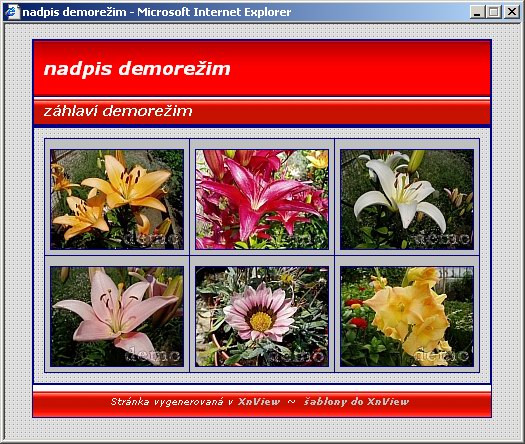Viewport: 525px width, 444px height.
Task: Maximize the Internet Explorer window
Action: click(x=494, y=12)
